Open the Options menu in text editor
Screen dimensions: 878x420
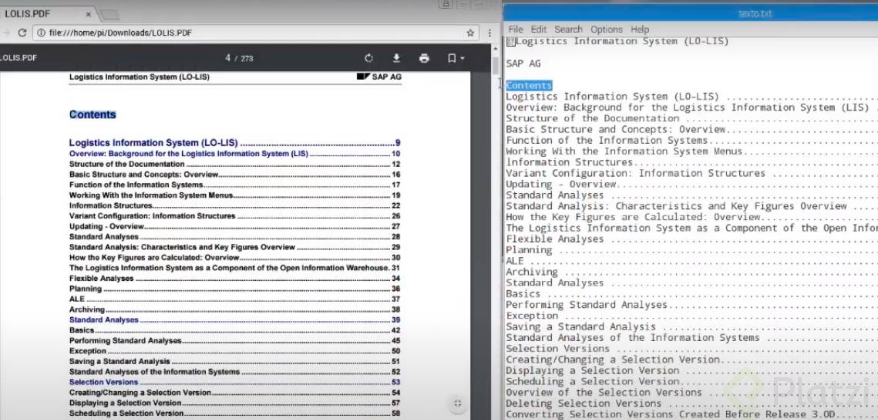coord(606,29)
